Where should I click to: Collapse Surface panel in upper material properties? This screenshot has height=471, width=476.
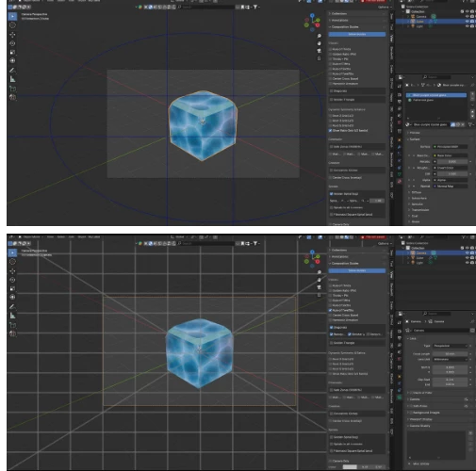coord(415,139)
